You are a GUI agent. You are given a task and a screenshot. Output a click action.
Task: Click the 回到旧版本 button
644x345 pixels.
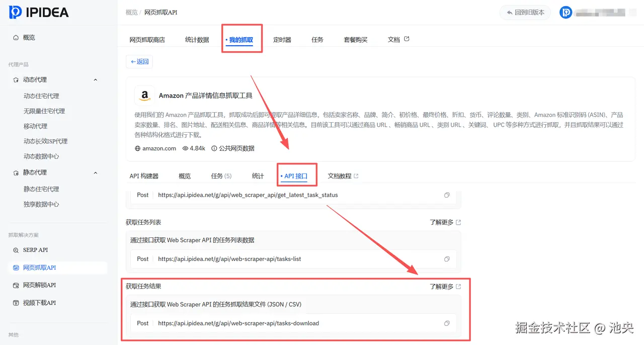click(525, 13)
